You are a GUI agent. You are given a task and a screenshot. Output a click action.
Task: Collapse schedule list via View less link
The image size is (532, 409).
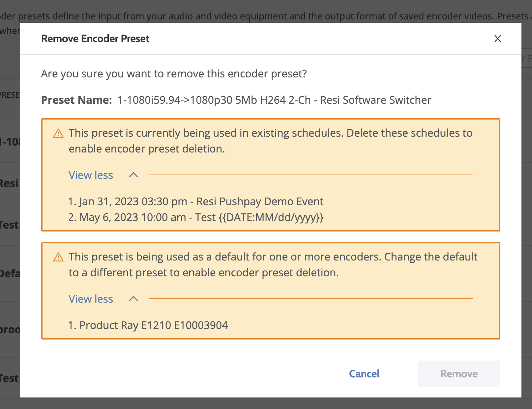pyautogui.click(x=91, y=175)
